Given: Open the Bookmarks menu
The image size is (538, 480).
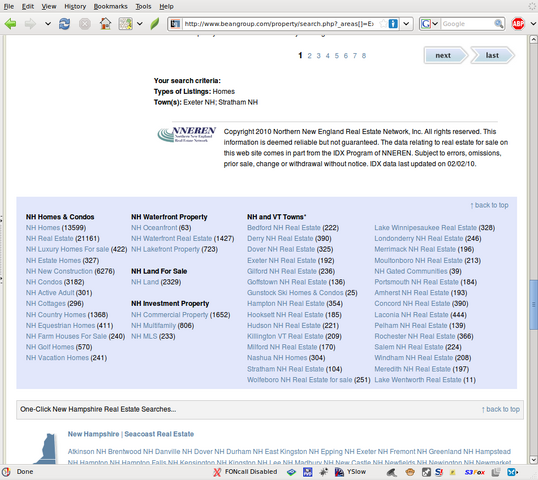Looking at the screenshot, I should [110, 7].
